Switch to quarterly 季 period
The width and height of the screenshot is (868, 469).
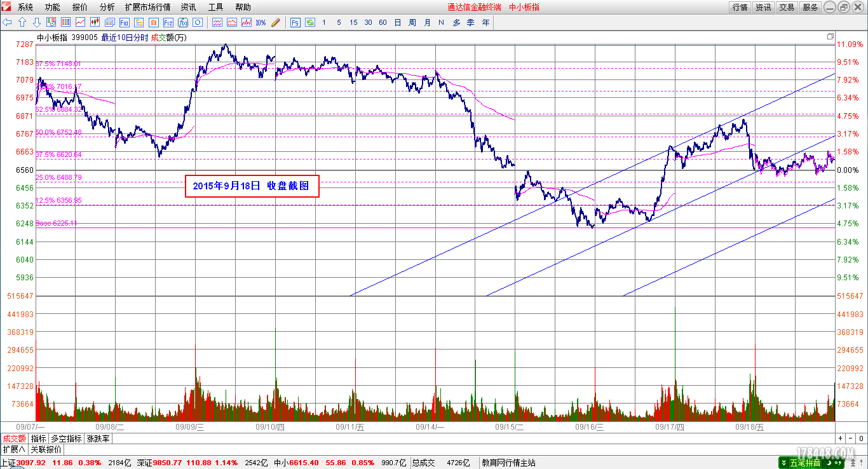[471, 22]
